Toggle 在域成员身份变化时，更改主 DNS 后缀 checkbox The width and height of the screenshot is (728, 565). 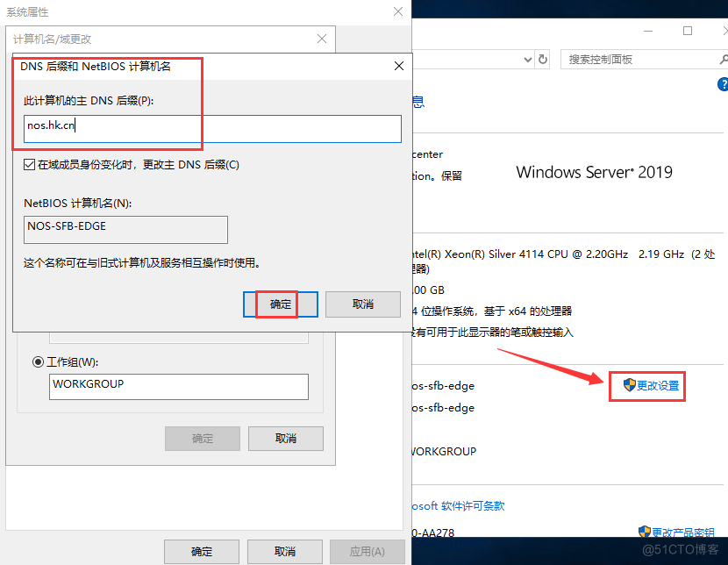click(29, 165)
